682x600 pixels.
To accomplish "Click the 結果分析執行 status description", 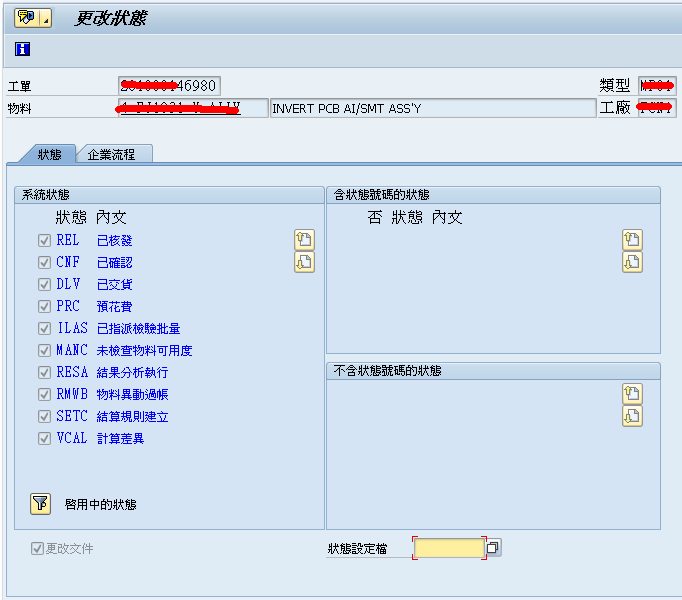I will click(x=132, y=372).
